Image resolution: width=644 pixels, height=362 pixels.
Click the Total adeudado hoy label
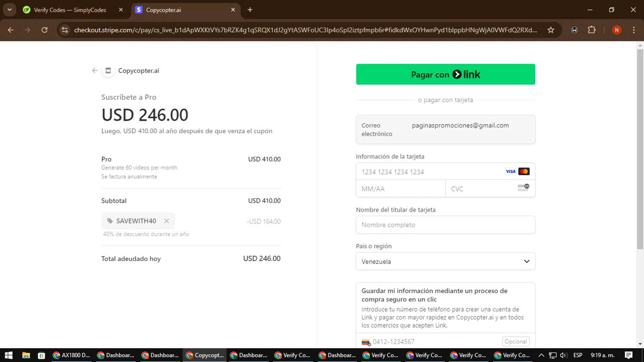(131, 259)
